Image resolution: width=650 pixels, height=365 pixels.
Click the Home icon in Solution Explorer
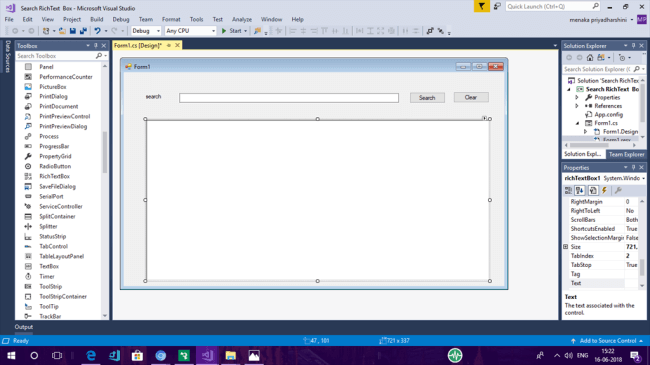pos(590,58)
